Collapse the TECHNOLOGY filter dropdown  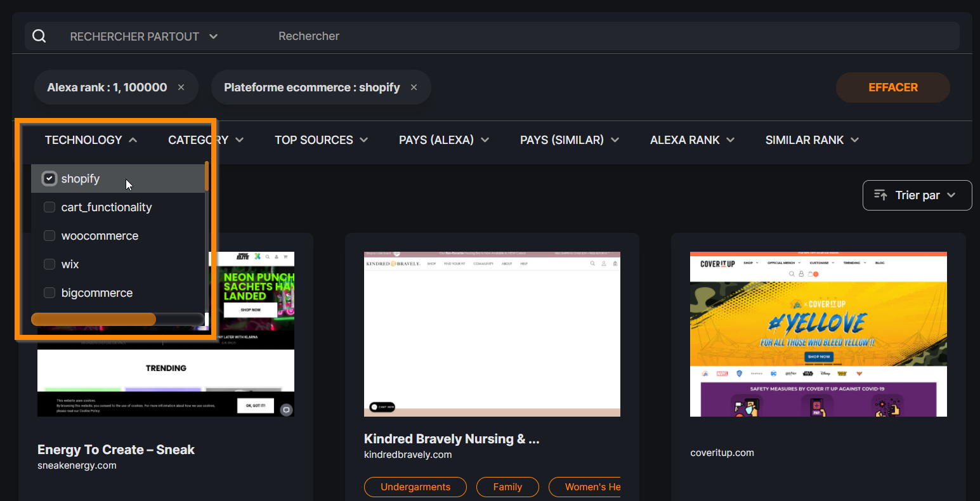91,140
